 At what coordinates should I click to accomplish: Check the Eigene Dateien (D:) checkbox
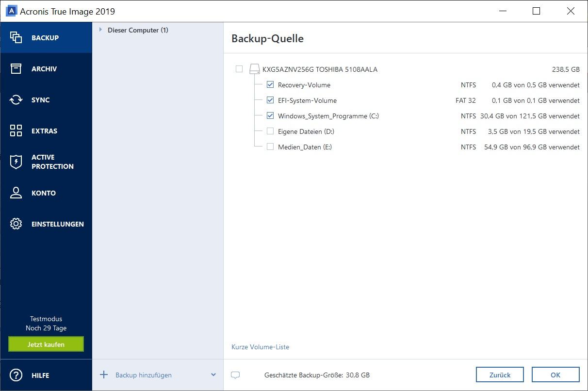click(x=270, y=131)
